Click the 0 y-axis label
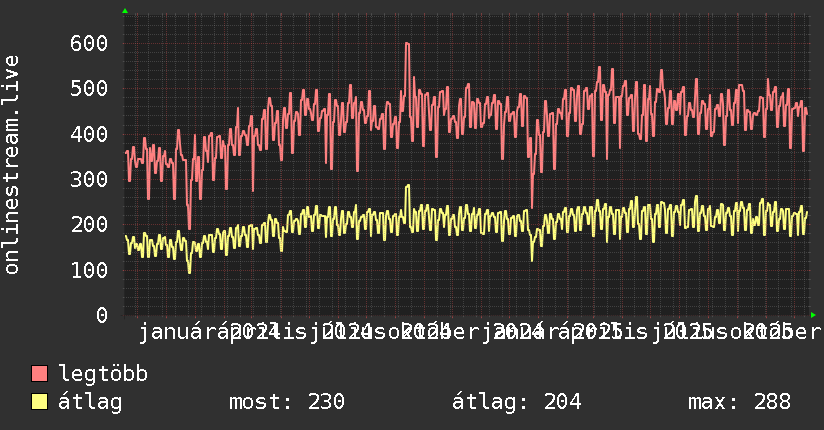Image resolution: width=824 pixels, height=430 pixels. tap(102, 316)
